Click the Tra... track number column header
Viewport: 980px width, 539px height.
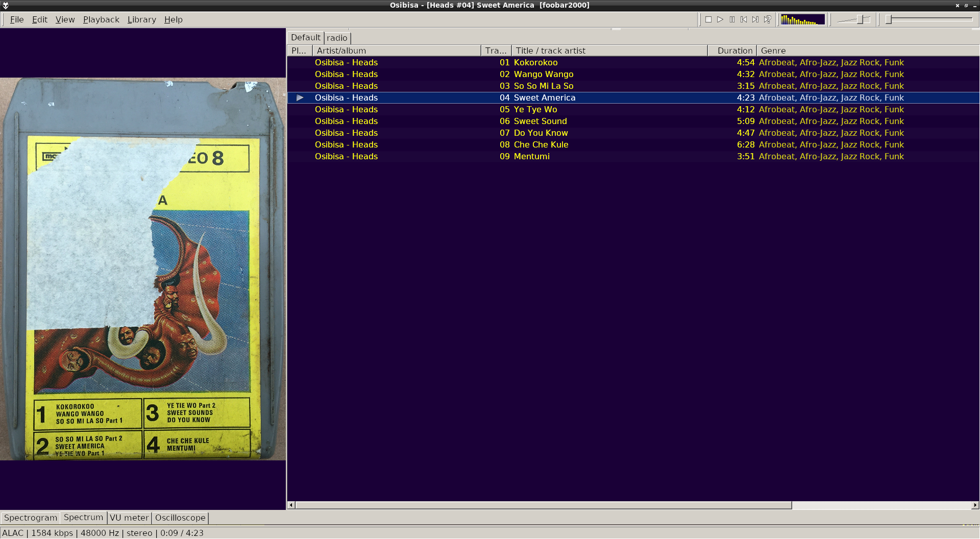point(496,51)
